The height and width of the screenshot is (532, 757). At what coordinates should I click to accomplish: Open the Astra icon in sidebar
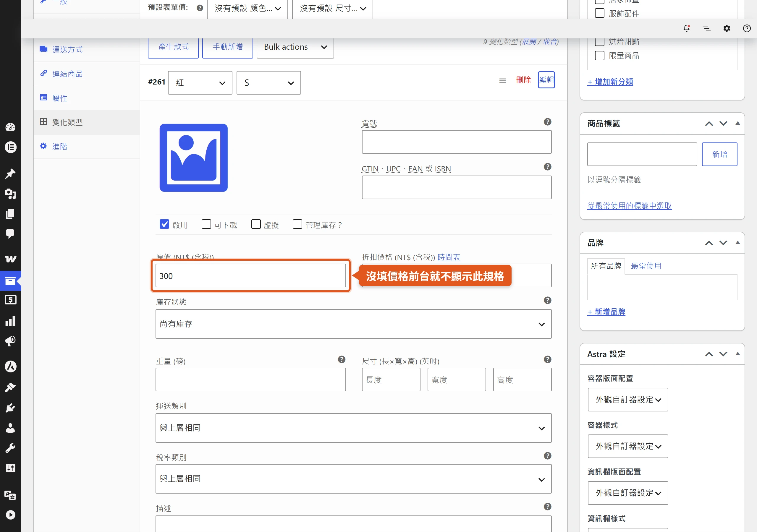pyautogui.click(x=10, y=366)
